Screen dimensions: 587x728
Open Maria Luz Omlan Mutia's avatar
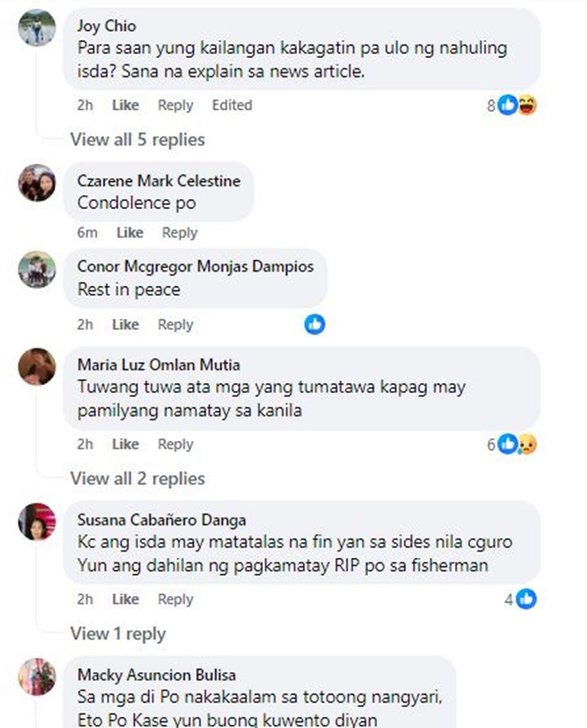(x=37, y=366)
